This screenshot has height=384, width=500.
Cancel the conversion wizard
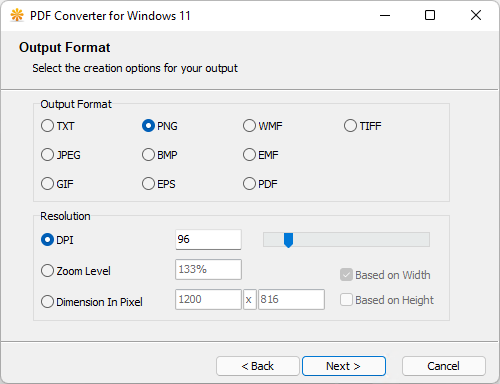(444, 366)
